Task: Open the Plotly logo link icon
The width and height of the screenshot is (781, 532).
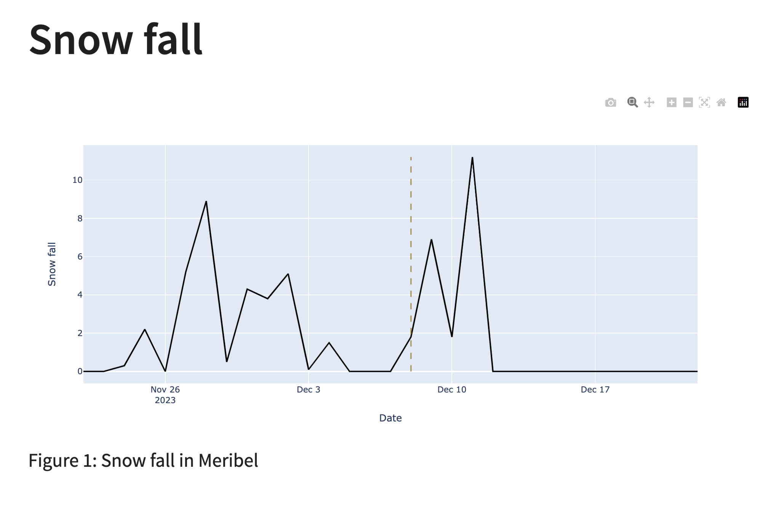Action: pyautogui.click(x=743, y=103)
